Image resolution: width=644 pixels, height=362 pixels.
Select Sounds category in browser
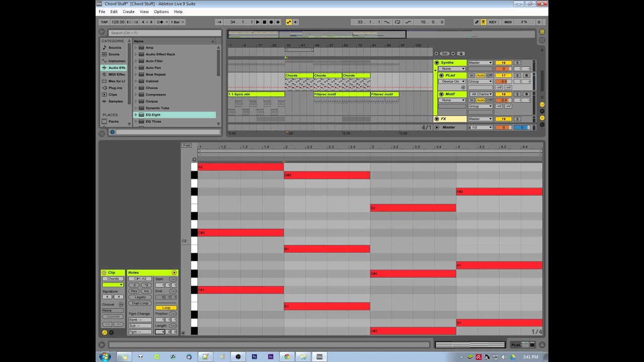click(113, 47)
